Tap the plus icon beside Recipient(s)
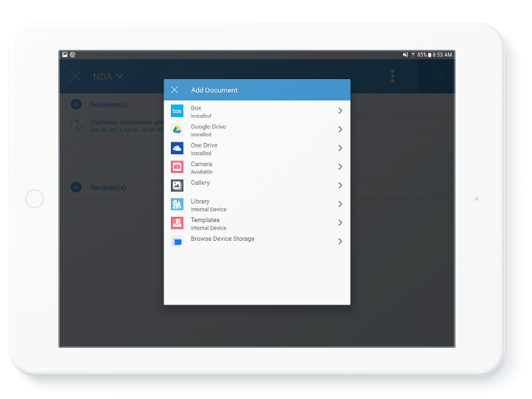This screenshot has height=399, width=532. pos(76,188)
